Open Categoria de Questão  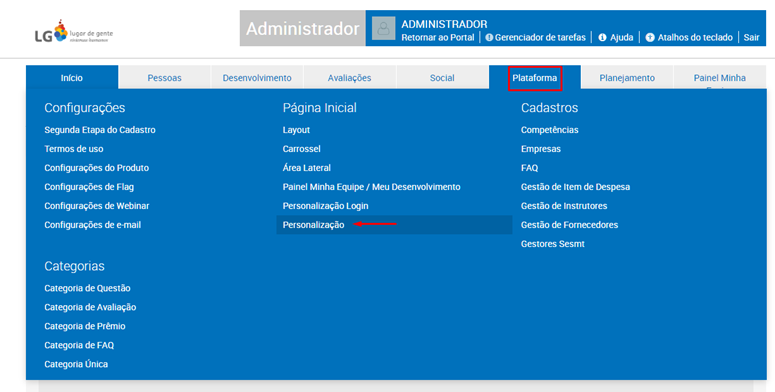click(87, 288)
